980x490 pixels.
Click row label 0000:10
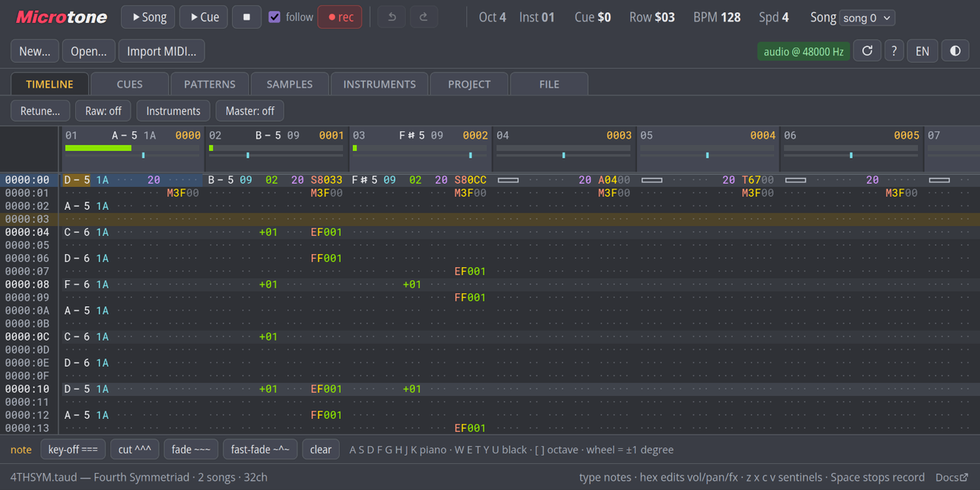(27, 389)
